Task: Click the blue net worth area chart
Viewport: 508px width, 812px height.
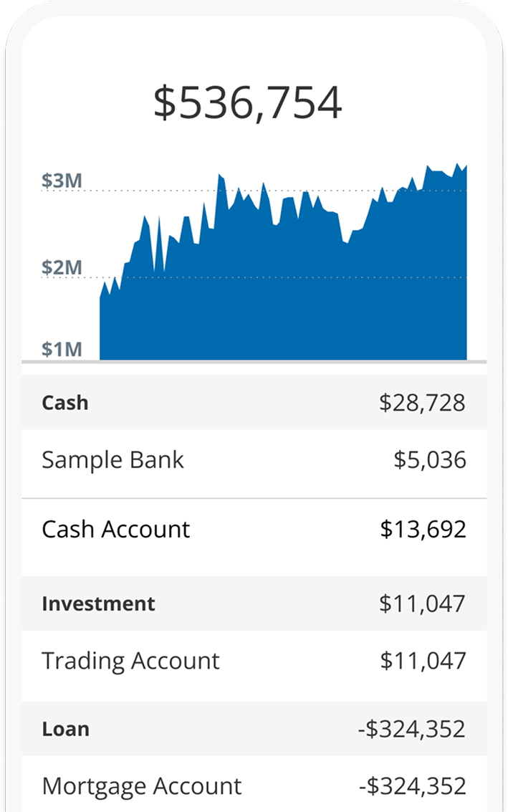Action: pos(287,287)
